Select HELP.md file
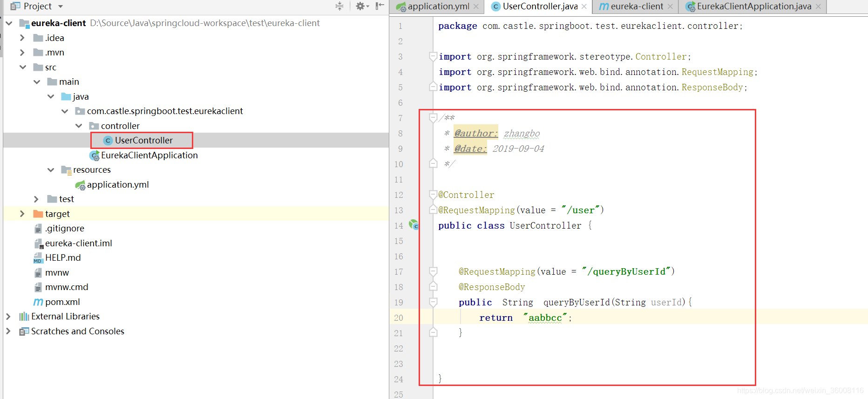The image size is (868, 399). (63, 257)
